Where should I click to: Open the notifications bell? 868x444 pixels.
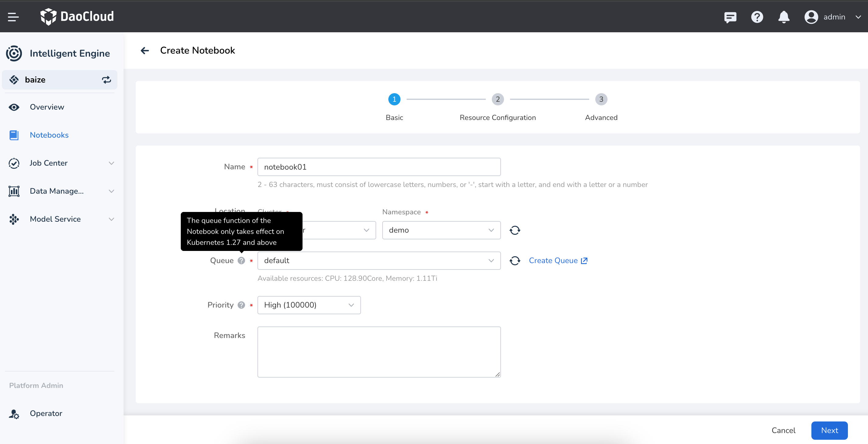[783, 17]
